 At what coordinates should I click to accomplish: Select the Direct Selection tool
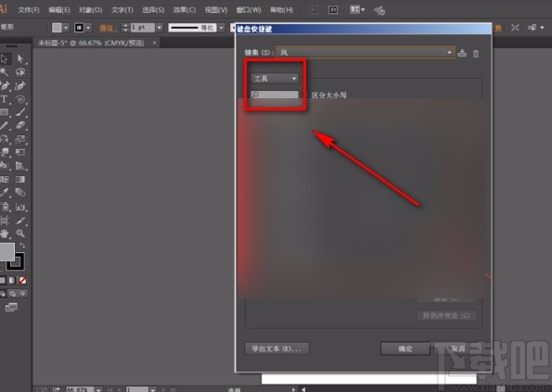tap(20, 58)
